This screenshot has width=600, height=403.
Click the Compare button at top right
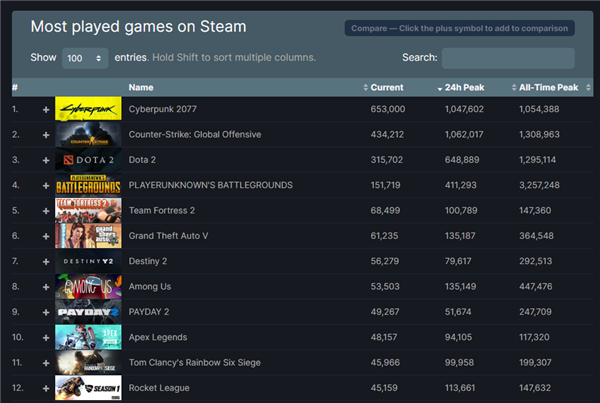(x=460, y=28)
